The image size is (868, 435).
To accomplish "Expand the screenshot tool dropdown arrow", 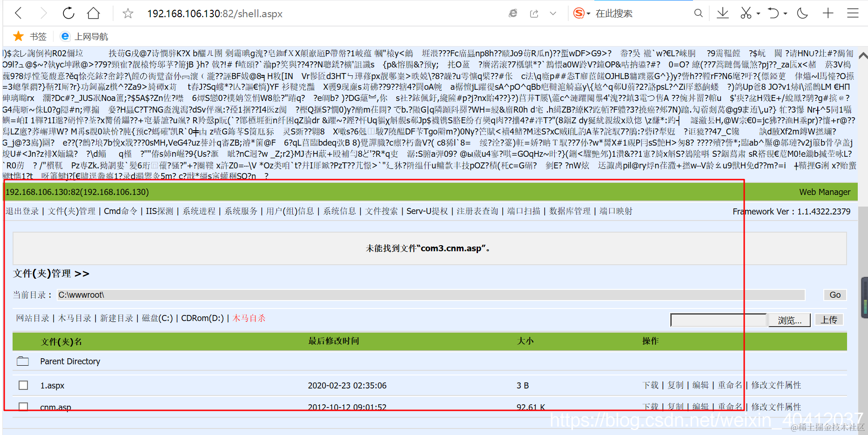I will click(x=758, y=13).
